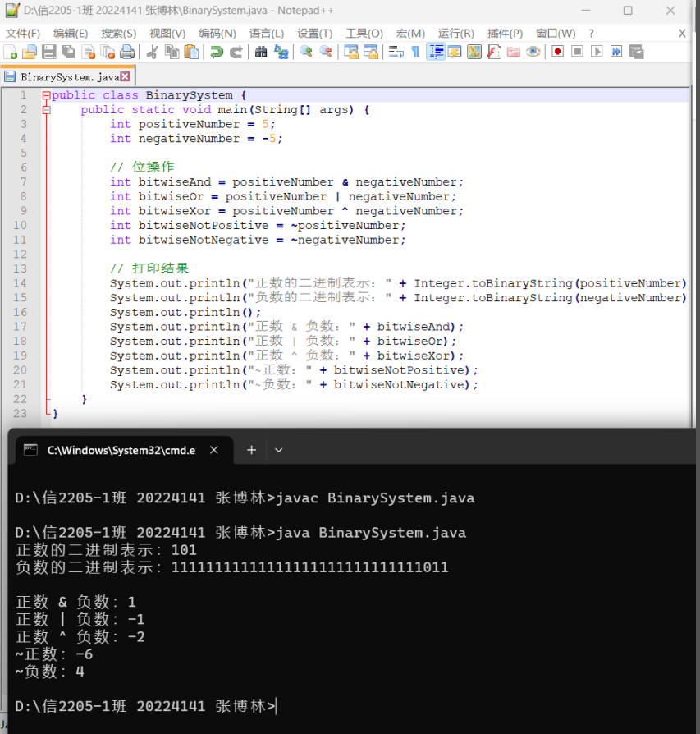This screenshot has width=700, height=734.
Task: Open a file with the folder icon
Action: (29, 52)
